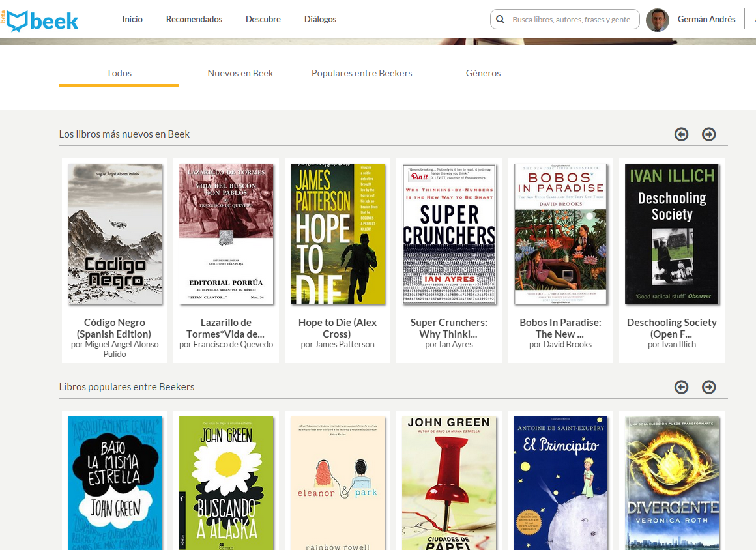Open Ciudades de Papel cover

[449, 483]
